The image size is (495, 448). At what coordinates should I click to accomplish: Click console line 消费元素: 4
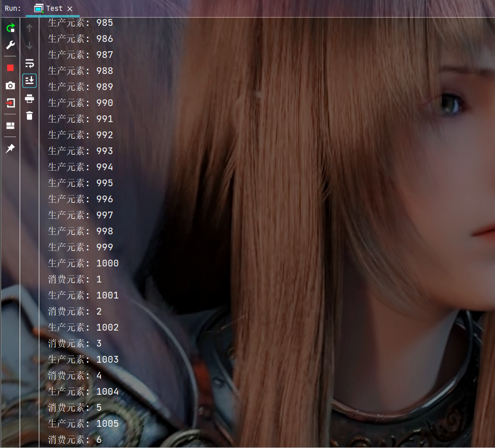click(x=75, y=376)
